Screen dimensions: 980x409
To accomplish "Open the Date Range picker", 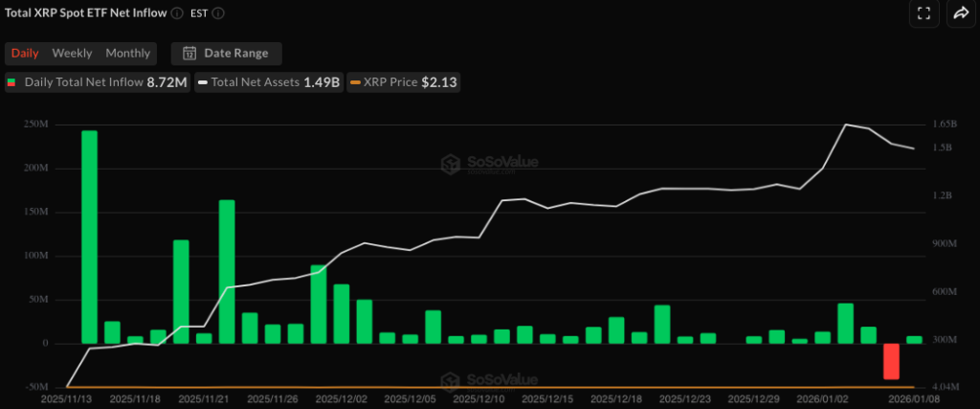I will tap(226, 53).
